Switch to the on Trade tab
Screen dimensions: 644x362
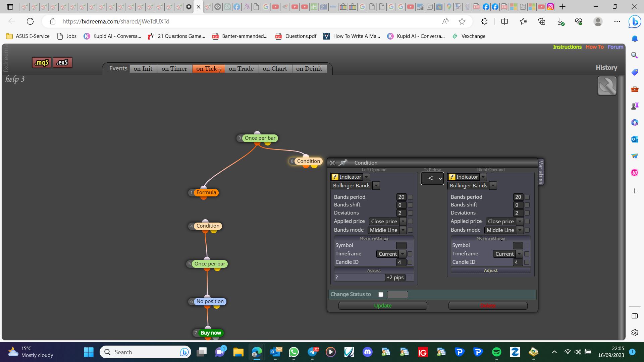(241, 69)
